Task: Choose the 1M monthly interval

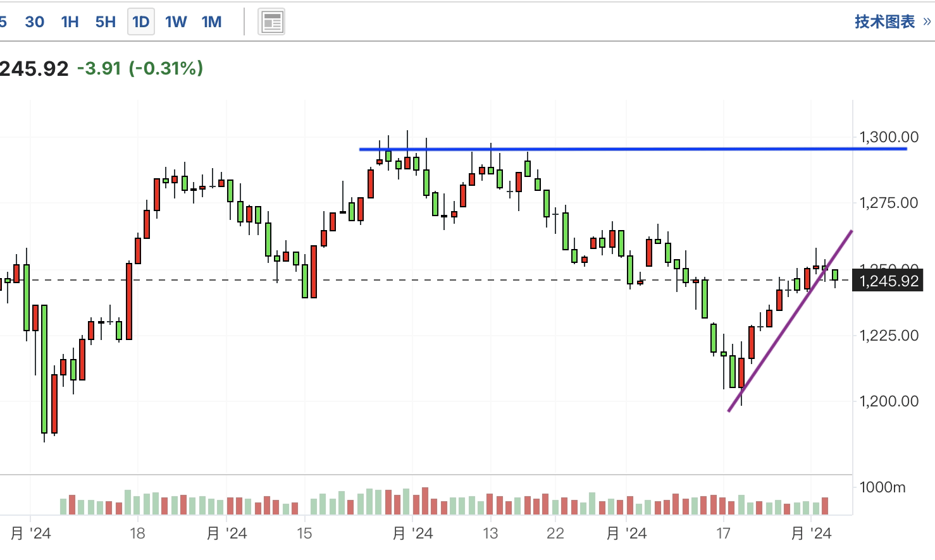Action: [211, 22]
